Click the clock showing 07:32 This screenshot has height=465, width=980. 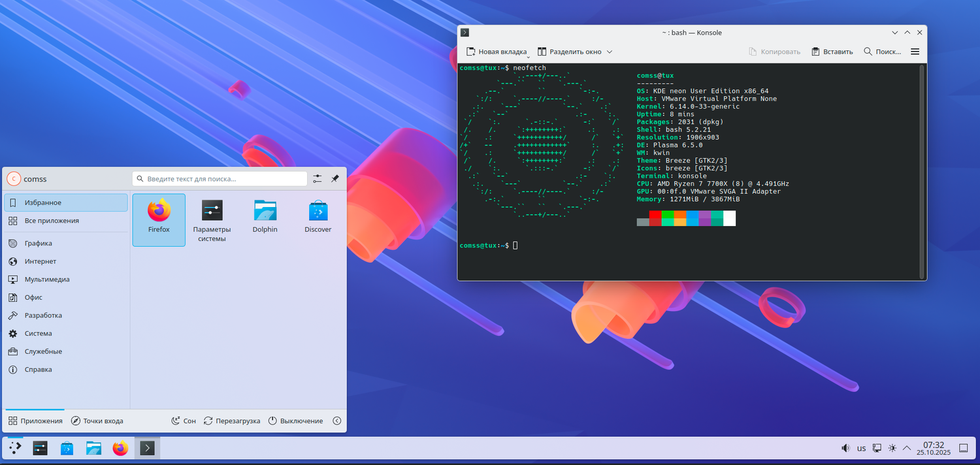pos(934,448)
